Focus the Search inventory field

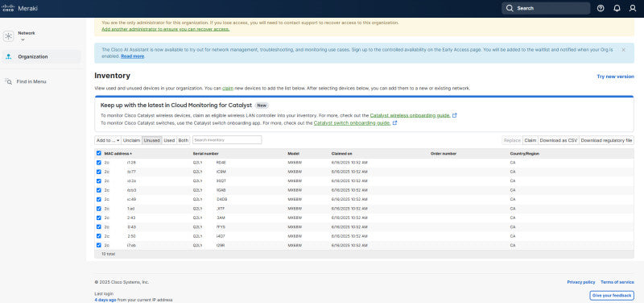(x=227, y=140)
